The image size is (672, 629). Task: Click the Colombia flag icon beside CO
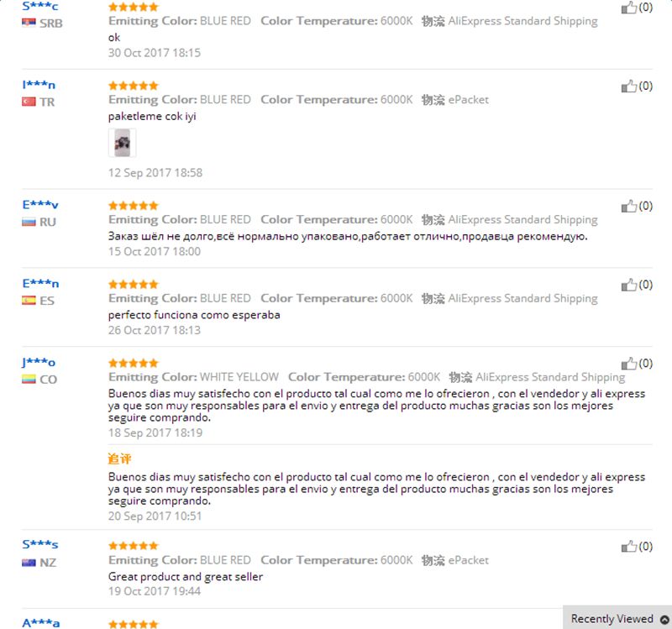pos(29,380)
